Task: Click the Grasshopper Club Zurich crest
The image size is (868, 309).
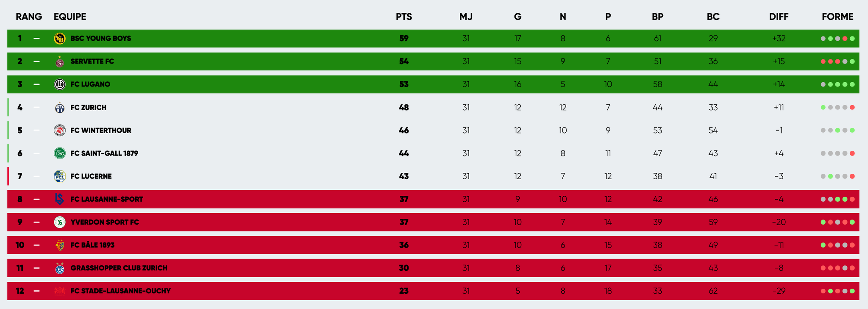Action: point(60,268)
